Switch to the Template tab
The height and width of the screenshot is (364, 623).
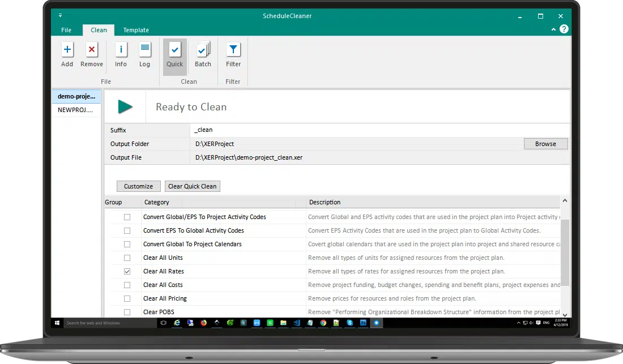point(136,30)
